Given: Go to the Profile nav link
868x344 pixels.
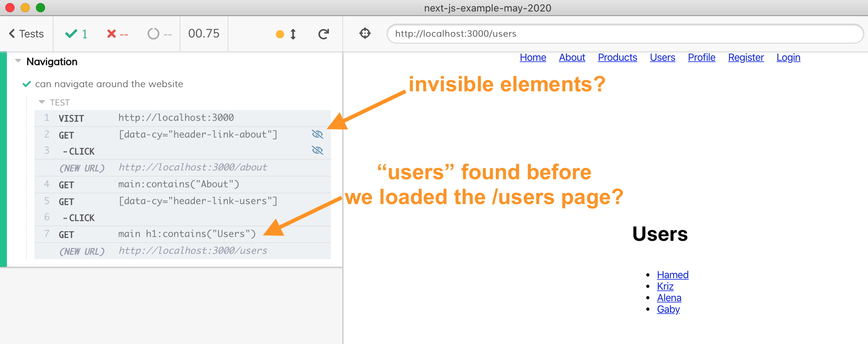Looking at the screenshot, I should click(701, 57).
